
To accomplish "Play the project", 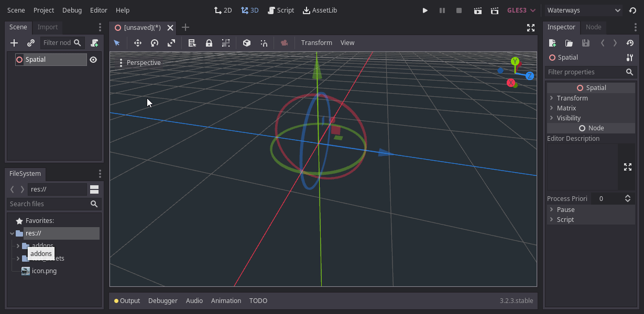I will tap(425, 10).
